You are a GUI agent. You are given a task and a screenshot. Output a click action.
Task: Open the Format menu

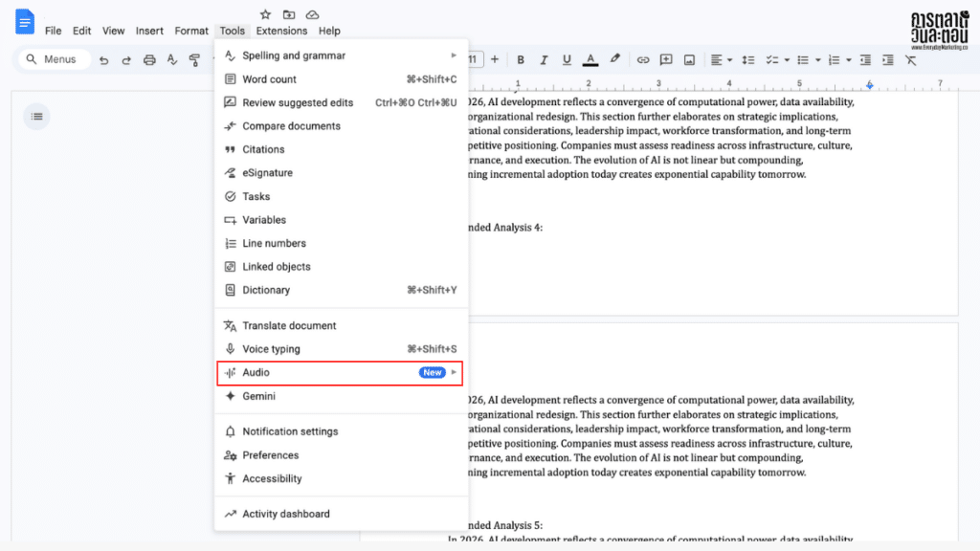[x=191, y=31]
